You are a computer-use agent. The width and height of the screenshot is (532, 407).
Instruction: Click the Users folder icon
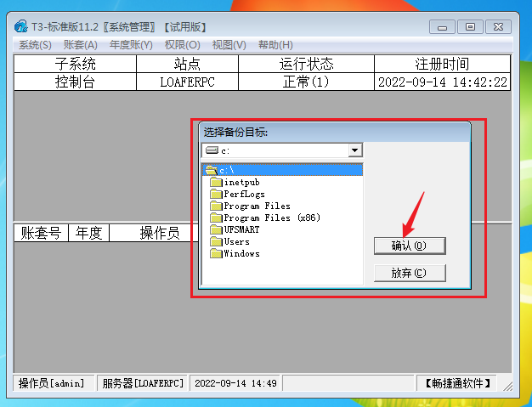coord(216,241)
